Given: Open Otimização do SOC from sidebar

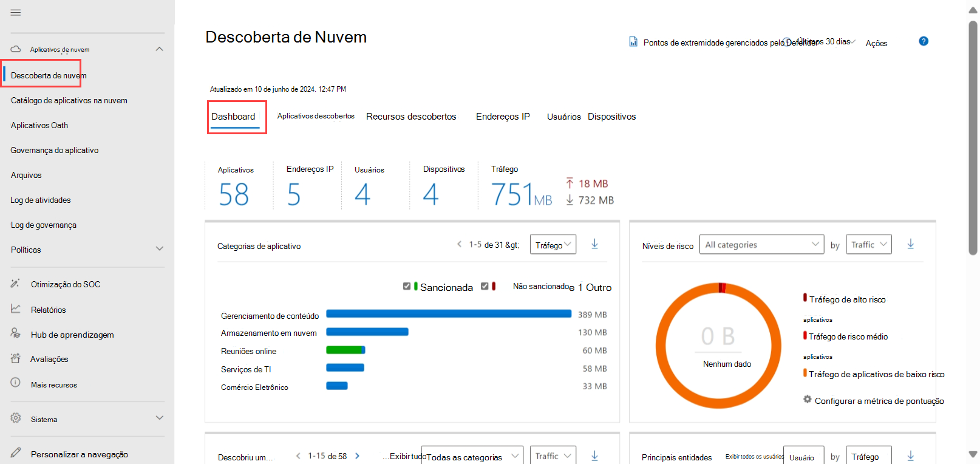Looking at the screenshot, I should 65,284.
